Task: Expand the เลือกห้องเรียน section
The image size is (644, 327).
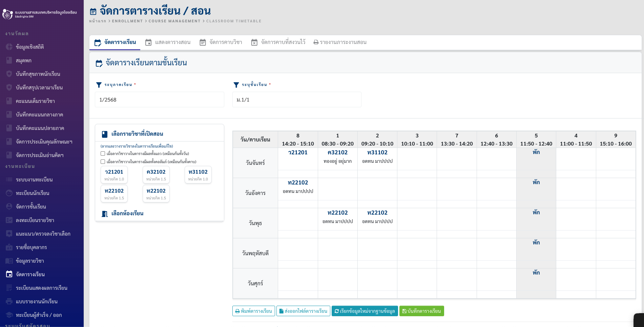Action: coord(127,214)
